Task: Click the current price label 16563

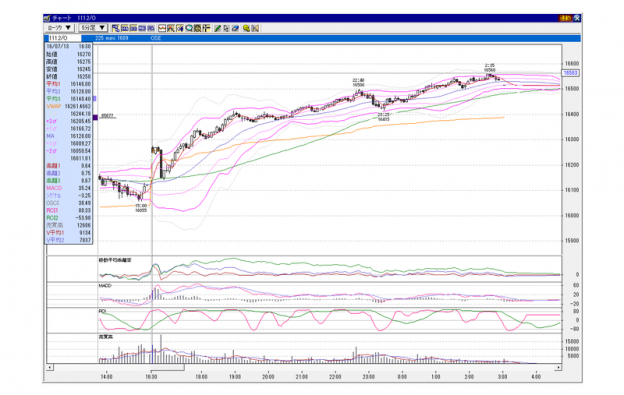Action: 571,73
